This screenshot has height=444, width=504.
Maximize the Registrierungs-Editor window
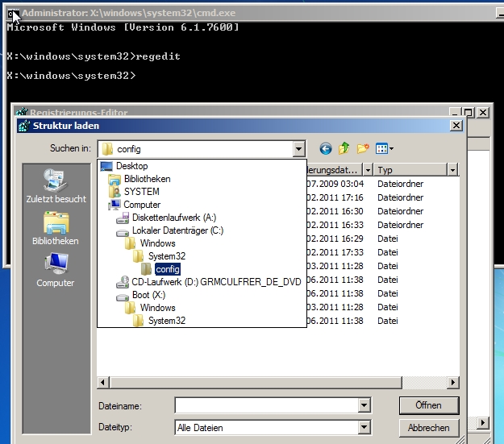click(469, 113)
